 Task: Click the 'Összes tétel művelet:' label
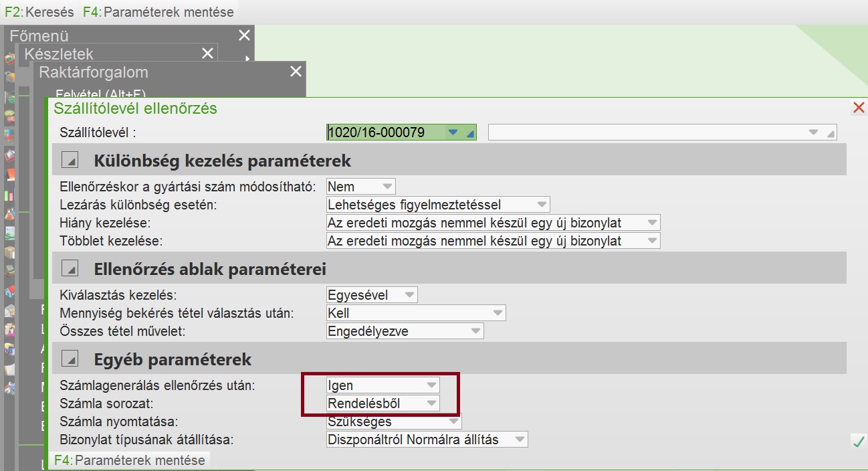pos(122,331)
